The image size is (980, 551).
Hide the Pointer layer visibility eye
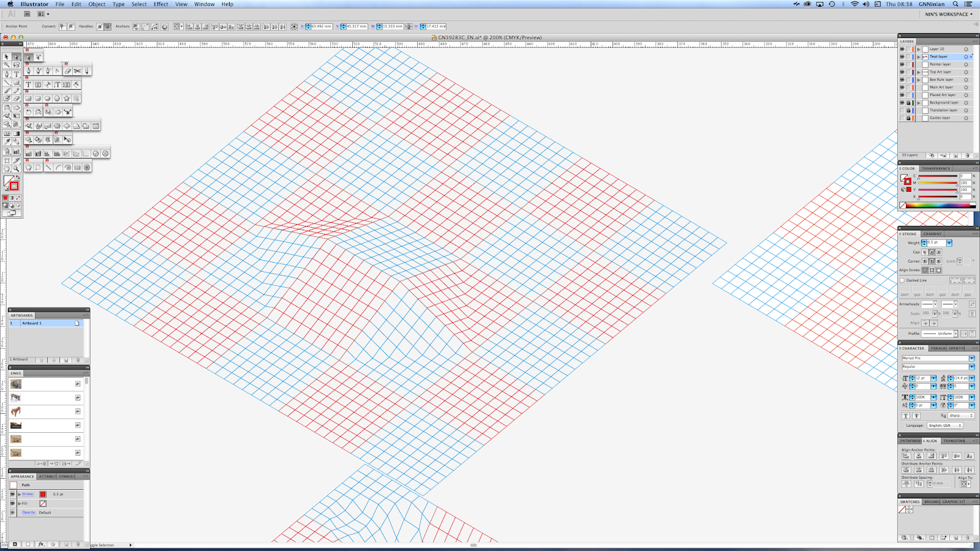pyautogui.click(x=902, y=64)
